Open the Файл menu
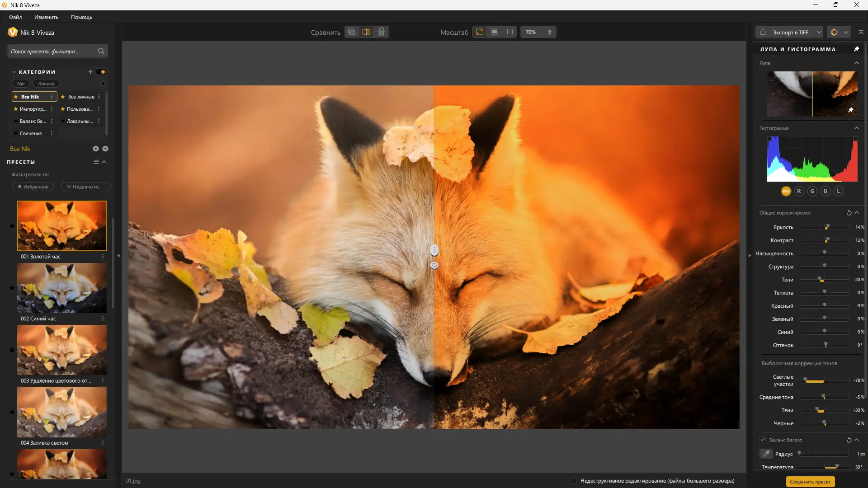 [15, 17]
